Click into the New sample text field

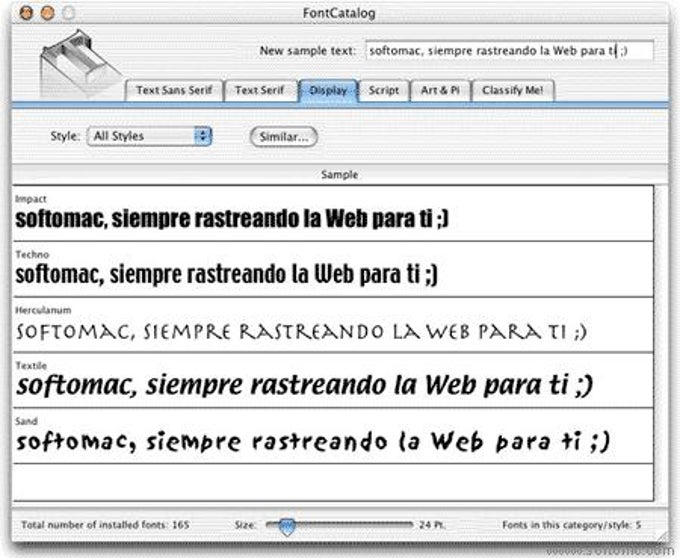pos(509,51)
